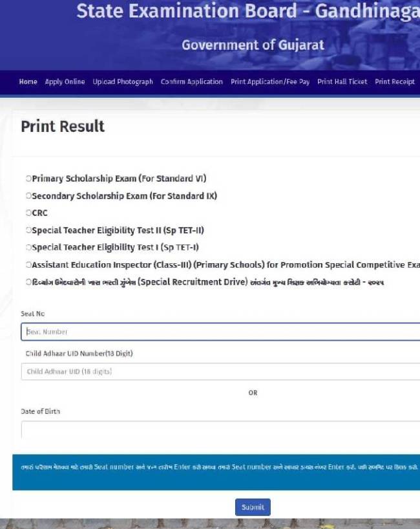The width and height of the screenshot is (420, 529).
Task: Select Secondary Scholarship Exam (For Standard IX) radio
Action: click(28, 196)
